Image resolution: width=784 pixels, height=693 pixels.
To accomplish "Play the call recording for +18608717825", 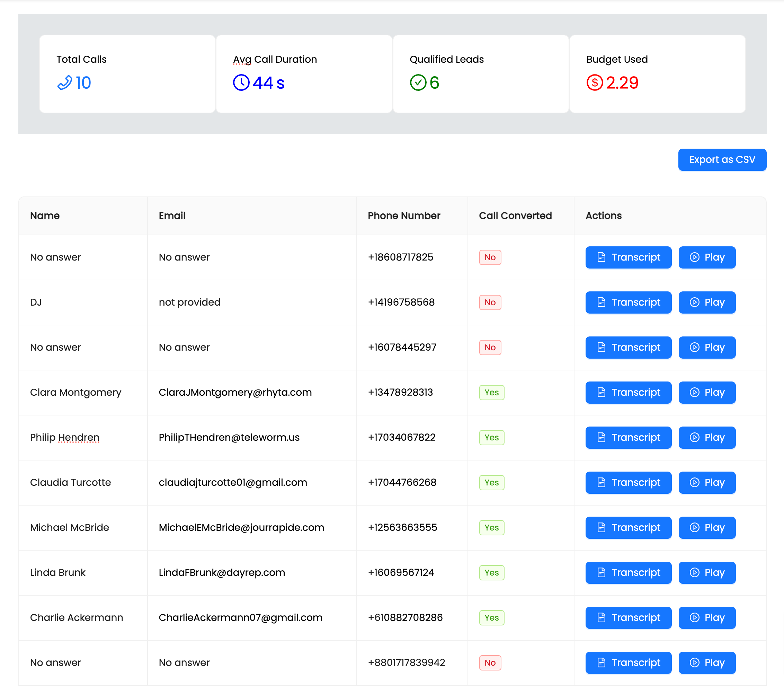I will click(707, 257).
